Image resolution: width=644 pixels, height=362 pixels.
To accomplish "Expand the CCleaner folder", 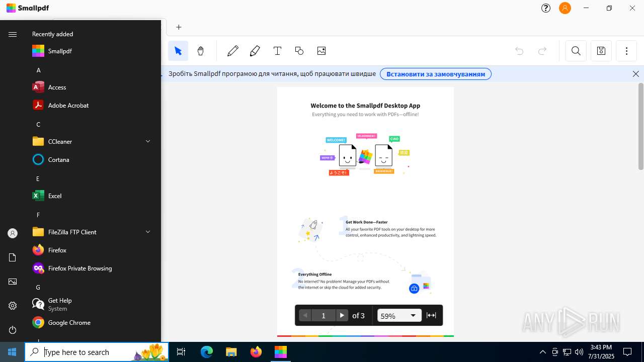I will (92, 141).
